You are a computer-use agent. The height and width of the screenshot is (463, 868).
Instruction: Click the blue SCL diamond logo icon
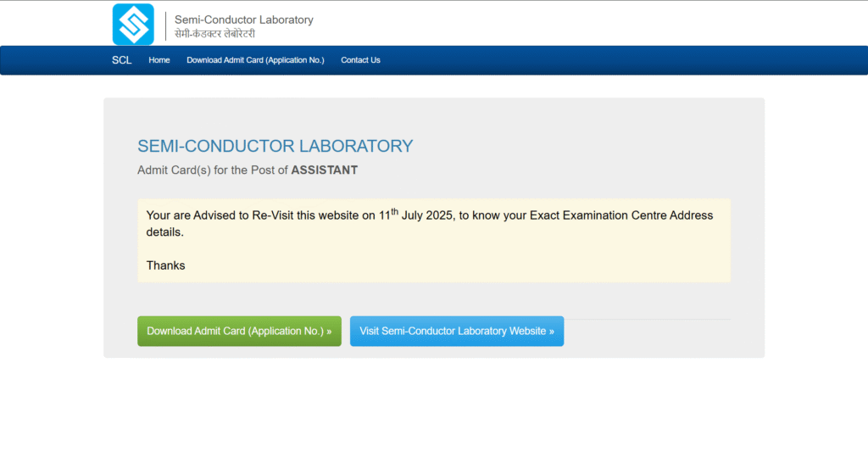(133, 25)
